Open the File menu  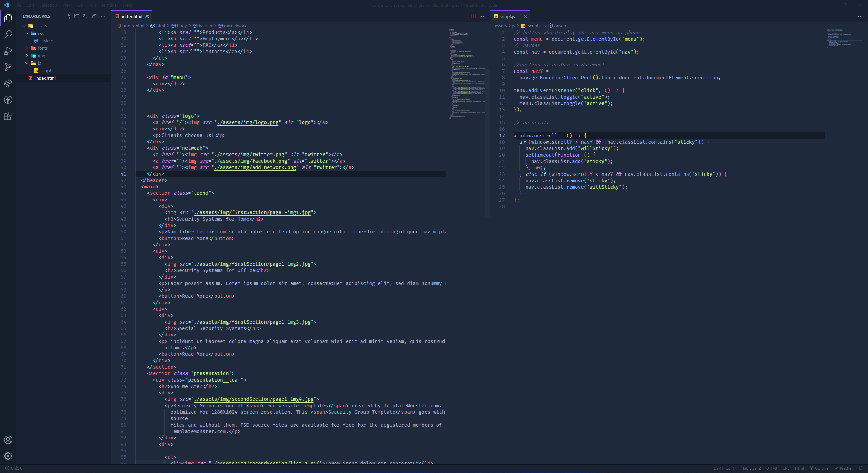pyautogui.click(x=18, y=5)
